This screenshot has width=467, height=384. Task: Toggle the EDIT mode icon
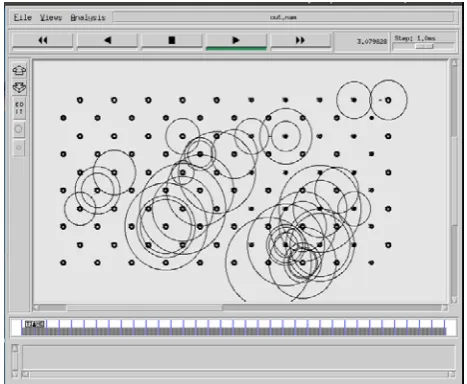point(19,108)
